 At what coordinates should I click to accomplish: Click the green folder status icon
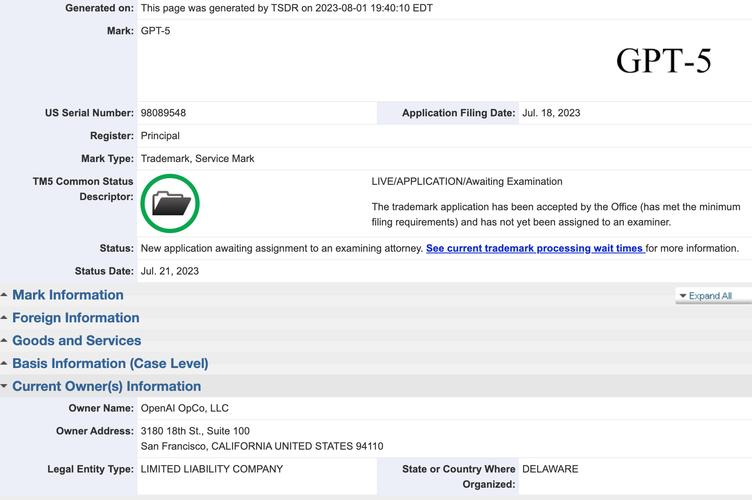170,203
